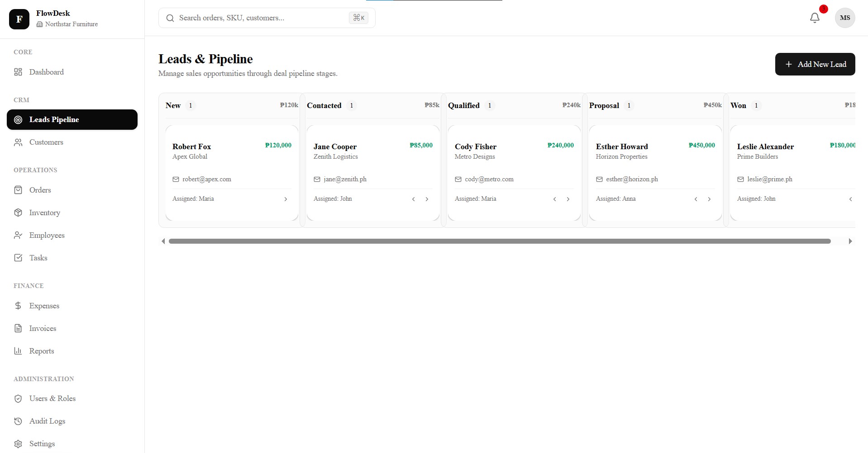Click Cody Fisher name

pos(476,146)
